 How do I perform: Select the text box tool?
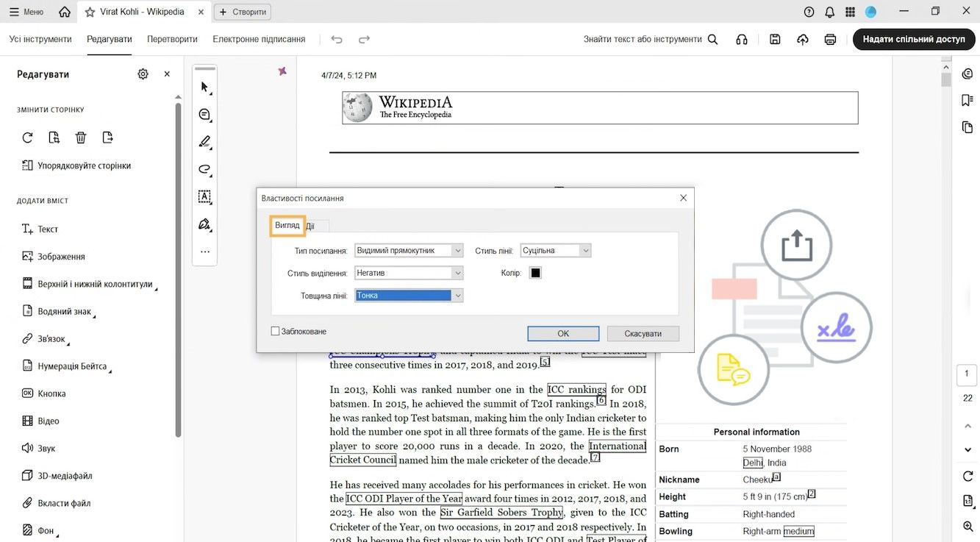(205, 196)
